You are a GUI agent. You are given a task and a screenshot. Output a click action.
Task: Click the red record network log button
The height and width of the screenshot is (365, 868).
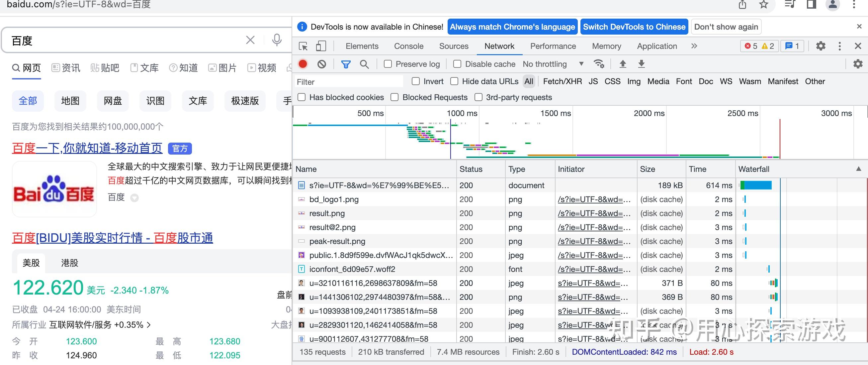tap(303, 64)
